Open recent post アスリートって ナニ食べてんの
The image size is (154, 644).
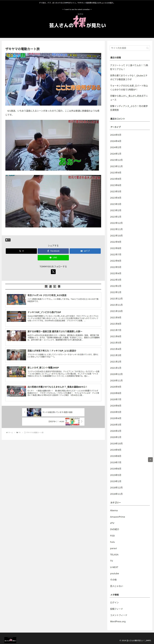[129, 67]
